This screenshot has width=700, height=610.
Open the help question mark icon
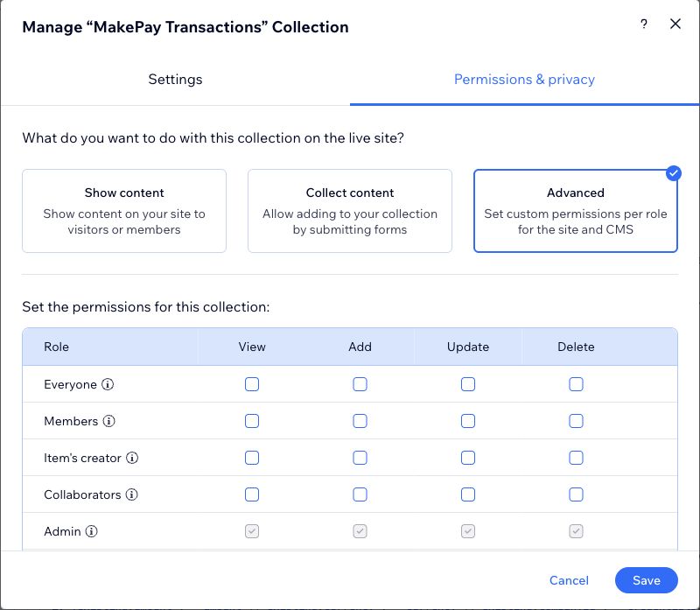(644, 24)
